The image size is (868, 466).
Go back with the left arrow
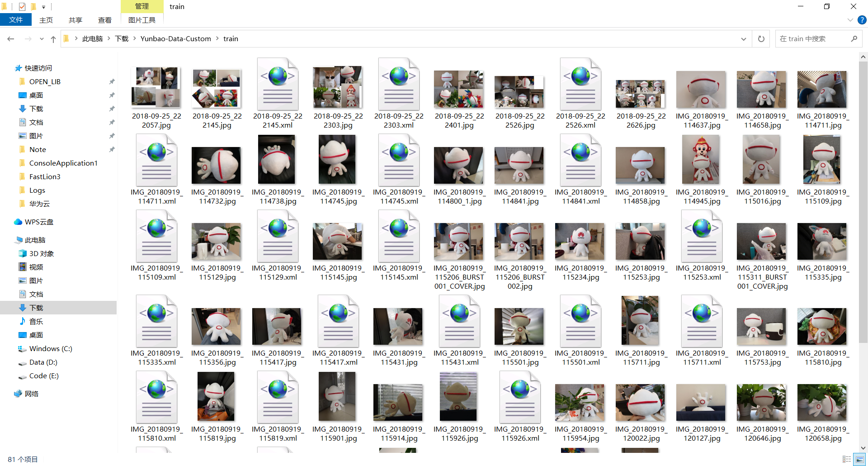point(11,39)
